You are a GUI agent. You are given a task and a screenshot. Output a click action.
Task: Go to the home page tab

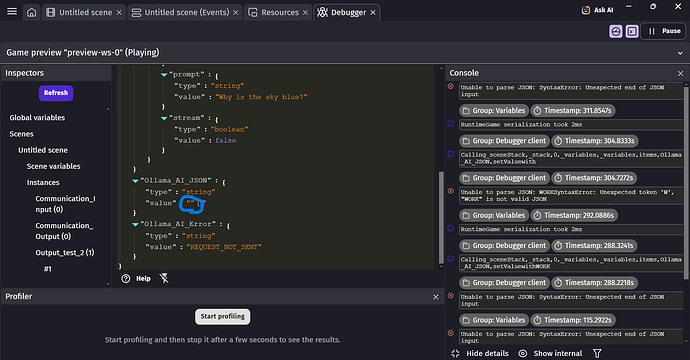[x=32, y=12]
